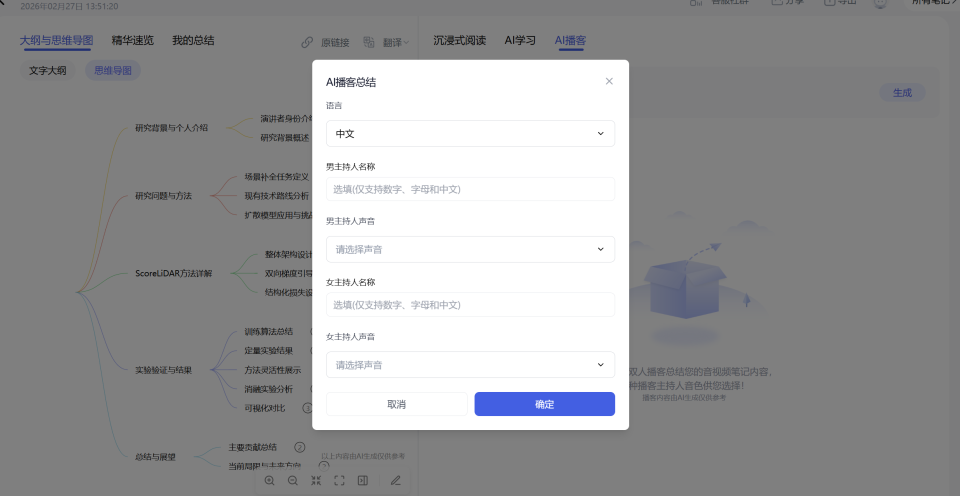Click the 现有技术路线分析 child node
Image resolution: width=960 pixels, height=496 pixels.
point(277,196)
